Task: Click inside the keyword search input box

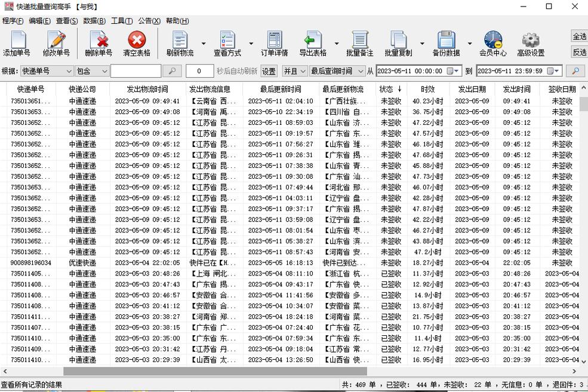Action: pos(137,71)
